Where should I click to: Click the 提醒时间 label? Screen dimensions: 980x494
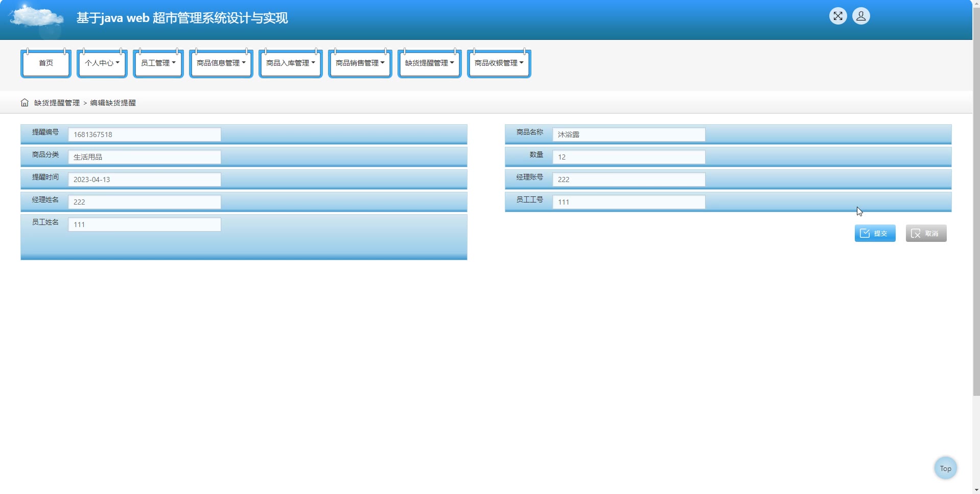pos(45,177)
